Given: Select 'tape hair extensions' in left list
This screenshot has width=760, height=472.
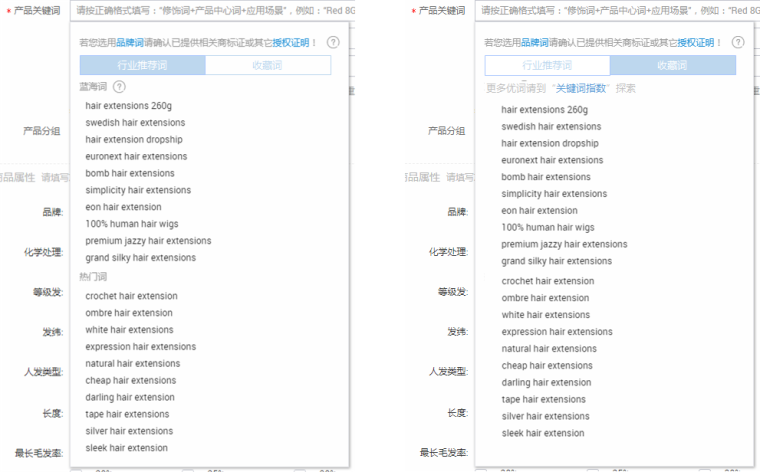Looking at the screenshot, I should click(127, 414).
